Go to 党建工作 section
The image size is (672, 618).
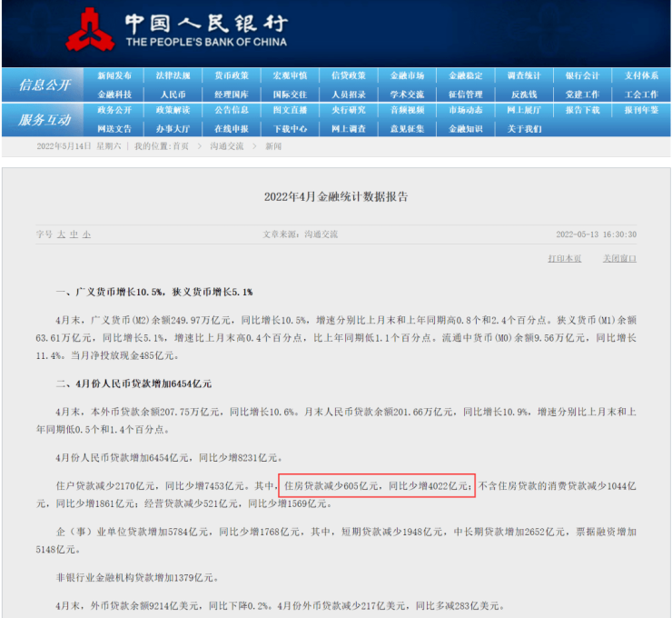(582, 95)
